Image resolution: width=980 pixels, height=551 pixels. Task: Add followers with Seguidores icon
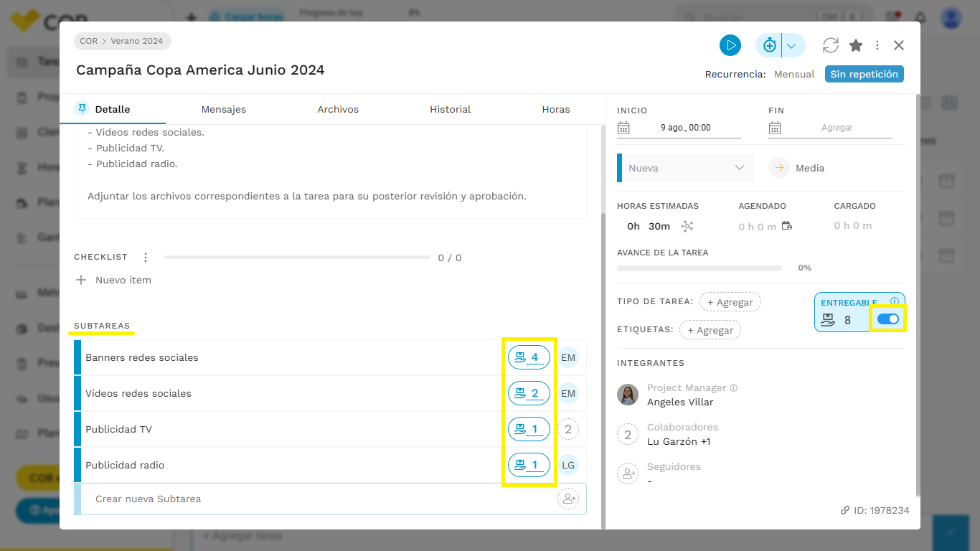(x=628, y=474)
